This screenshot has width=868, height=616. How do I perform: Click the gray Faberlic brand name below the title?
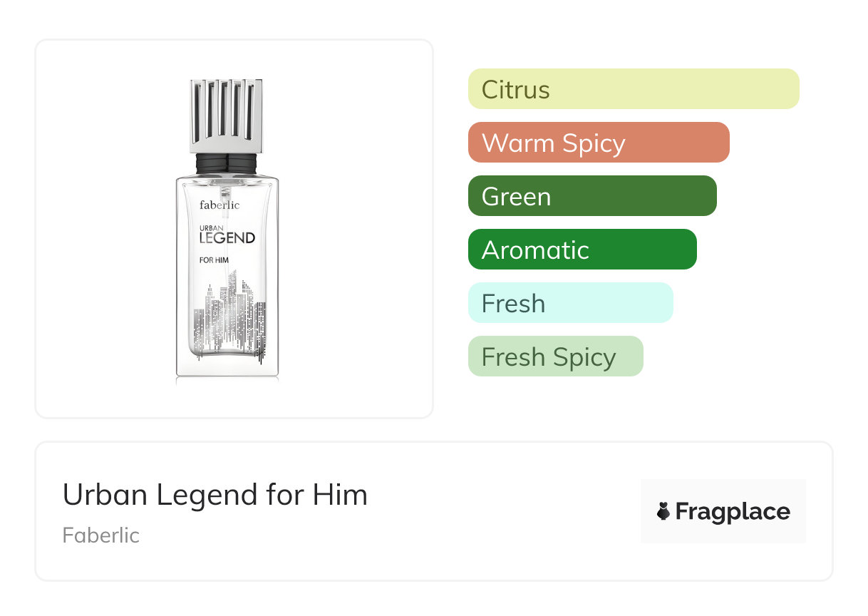pyautogui.click(x=101, y=535)
